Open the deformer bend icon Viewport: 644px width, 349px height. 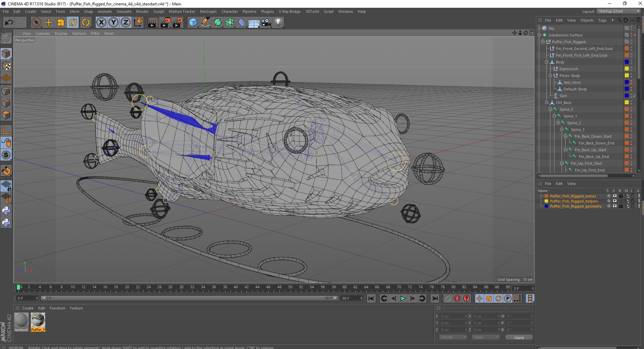click(242, 23)
